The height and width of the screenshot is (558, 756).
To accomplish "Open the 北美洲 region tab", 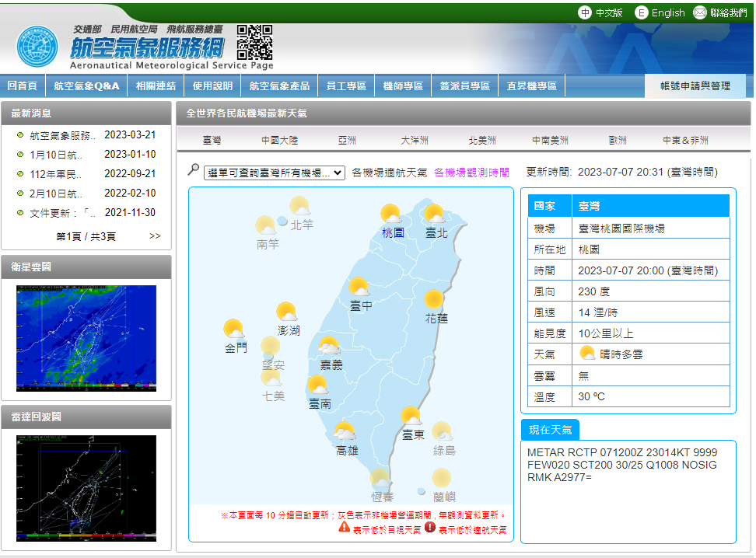I will tap(482, 140).
